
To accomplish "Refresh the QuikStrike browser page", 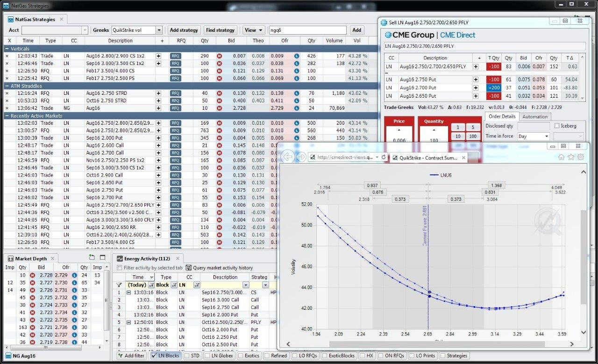I will [384, 157].
